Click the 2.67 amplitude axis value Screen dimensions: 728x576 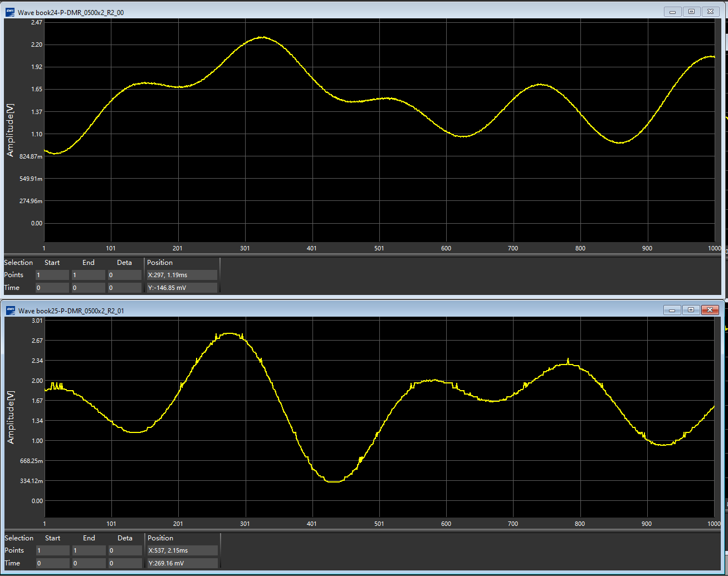(37, 341)
